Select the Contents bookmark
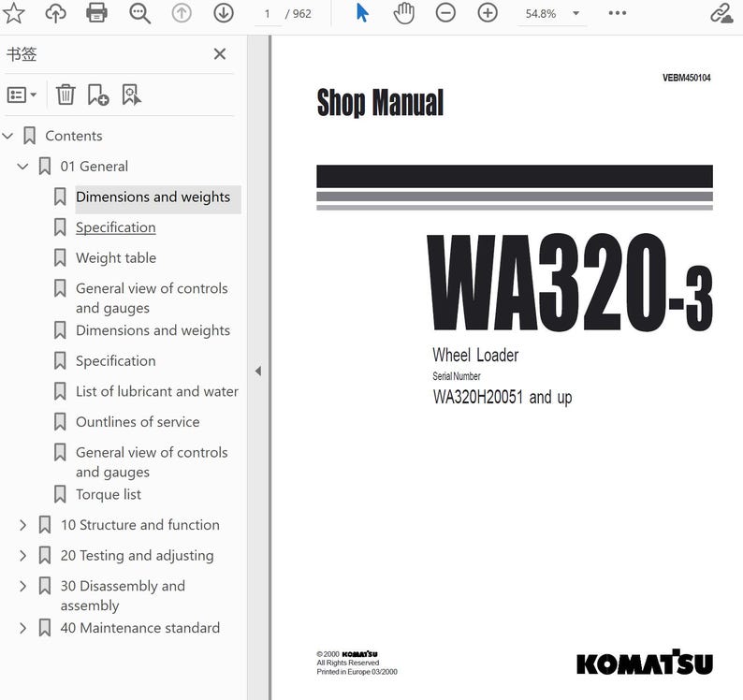Viewport: 743px width, 700px height. (73, 136)
